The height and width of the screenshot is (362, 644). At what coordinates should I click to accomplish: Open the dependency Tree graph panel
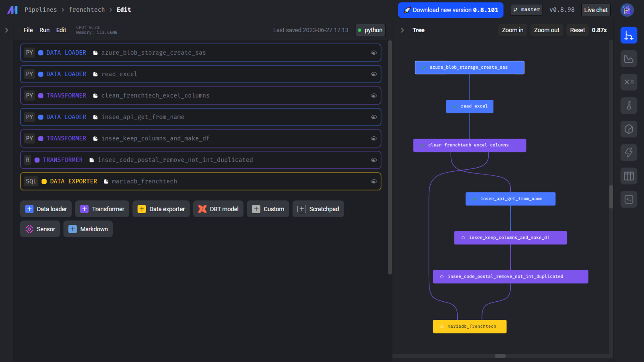click(x=629, y=35)
